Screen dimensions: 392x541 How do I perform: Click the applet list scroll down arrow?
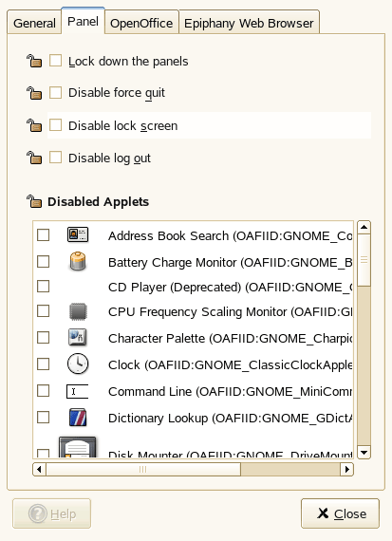(364, 452)
